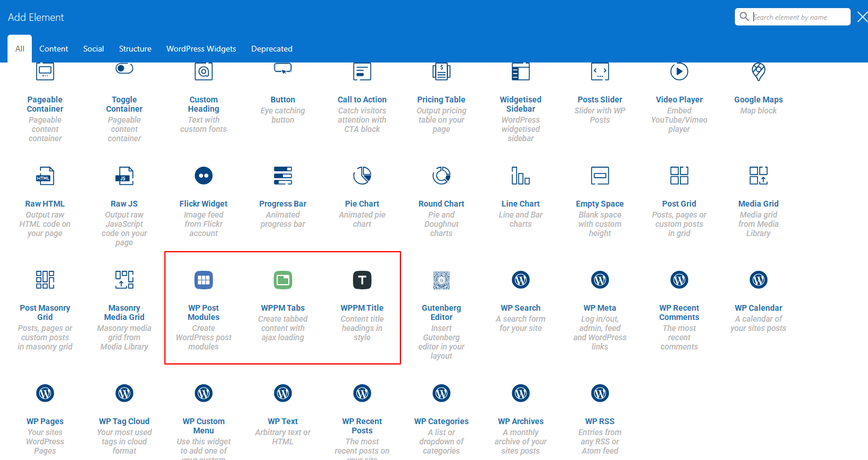Viewport: 868px width, 460px height.
Task: Pick the Call to Action icon
Action: pyautogui.click(x=362, y=71)
